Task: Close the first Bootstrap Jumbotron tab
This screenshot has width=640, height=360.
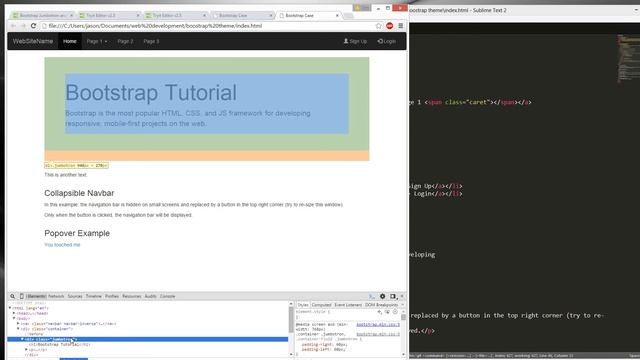Action: click(71, 16)
